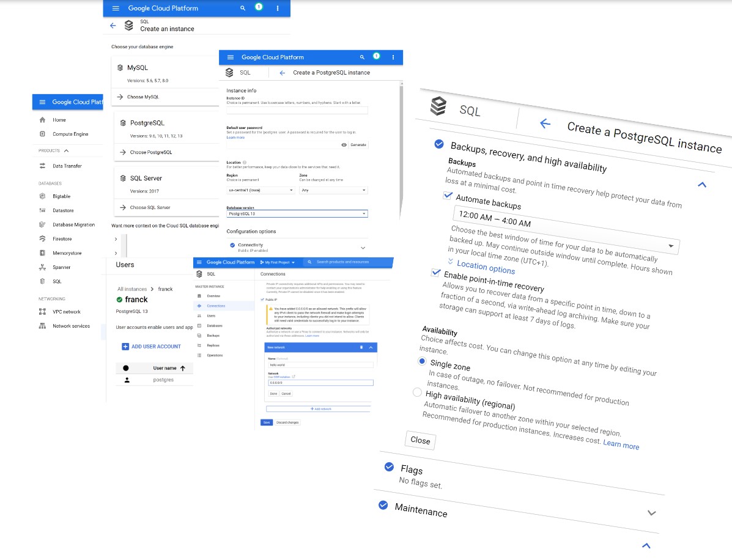Open the three-dot menu in Create an instance header

[277, 8]
